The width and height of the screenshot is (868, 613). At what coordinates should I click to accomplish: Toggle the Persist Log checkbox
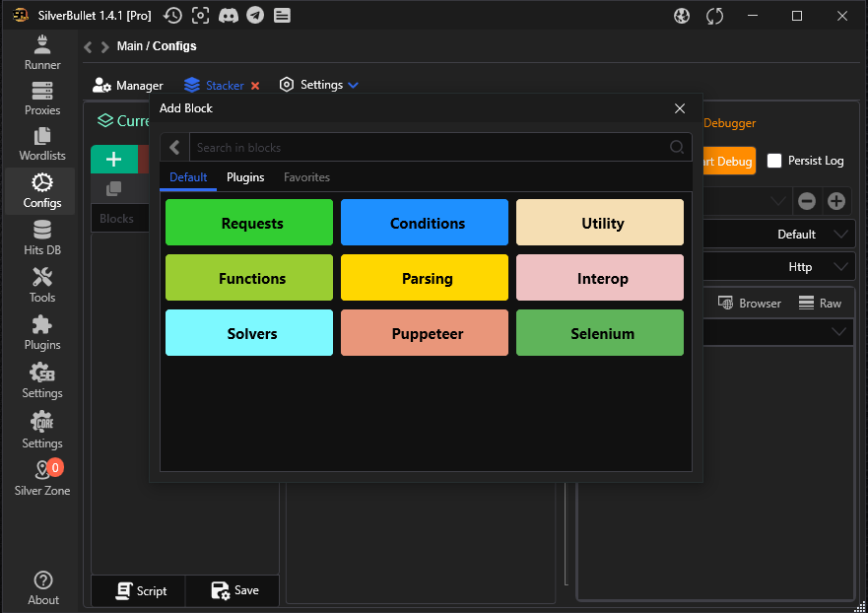pos(774,161)
